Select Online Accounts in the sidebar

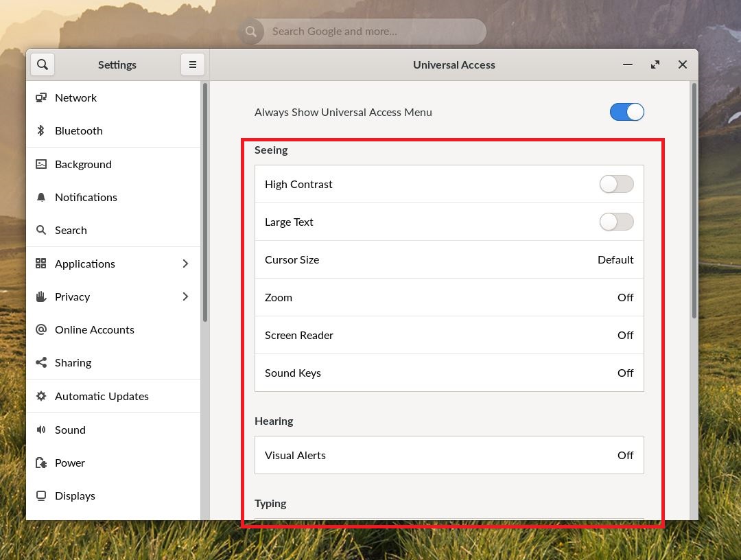tap(113, 329)
